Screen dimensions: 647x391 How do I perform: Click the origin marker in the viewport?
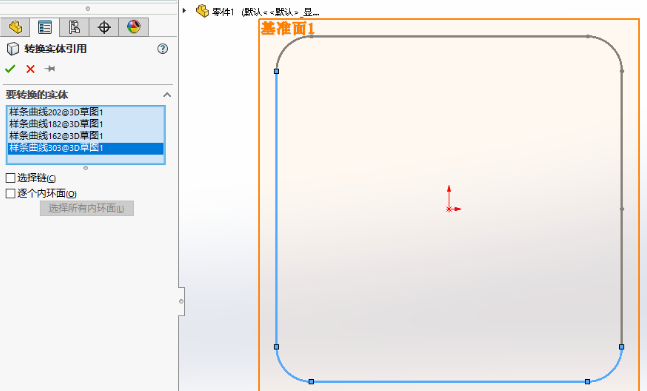tap(449, 209)
